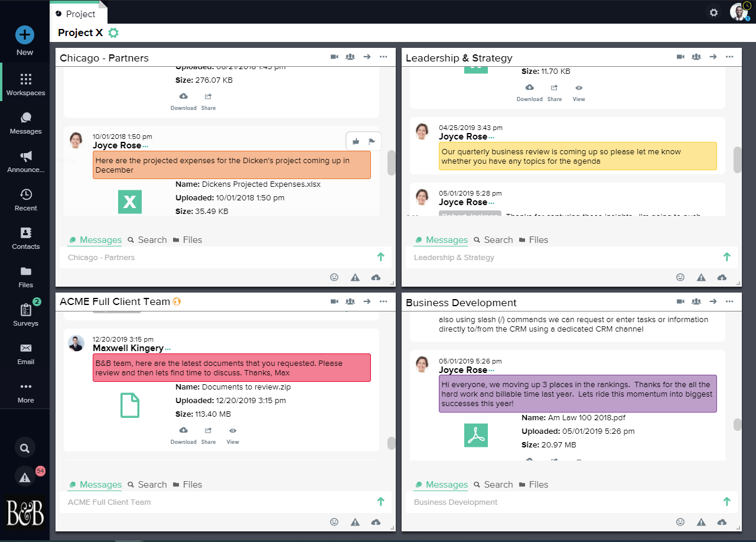Click Leadership & Strategy panel scrollbar thumb
756x542 pixels.
(737, 160)
